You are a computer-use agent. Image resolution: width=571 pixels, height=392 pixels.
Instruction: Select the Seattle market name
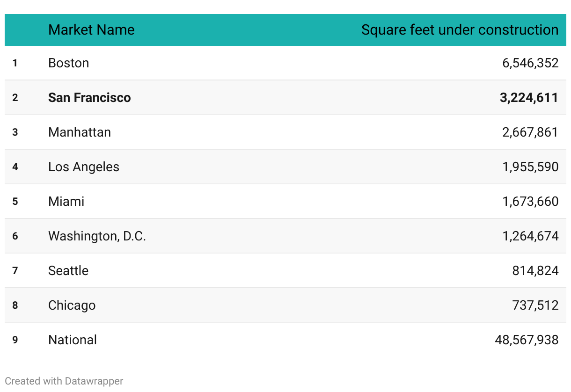point(68,271)
